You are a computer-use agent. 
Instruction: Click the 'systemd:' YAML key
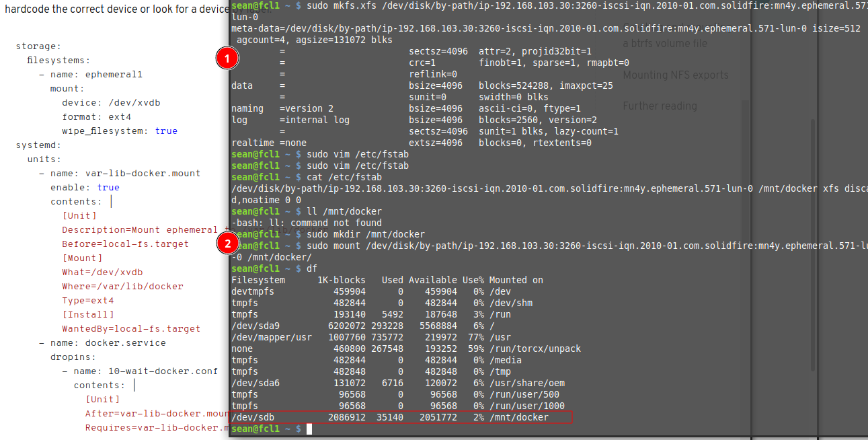(38, 145)
